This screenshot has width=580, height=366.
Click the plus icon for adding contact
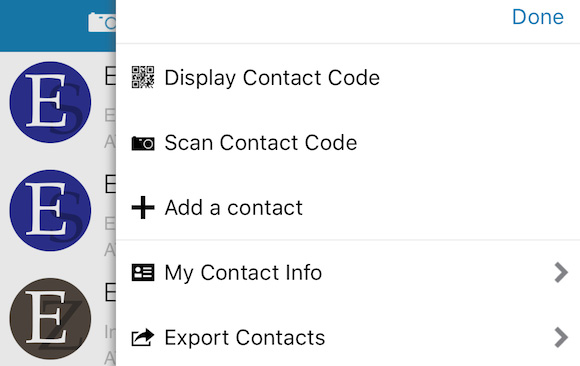click(143, 208)
